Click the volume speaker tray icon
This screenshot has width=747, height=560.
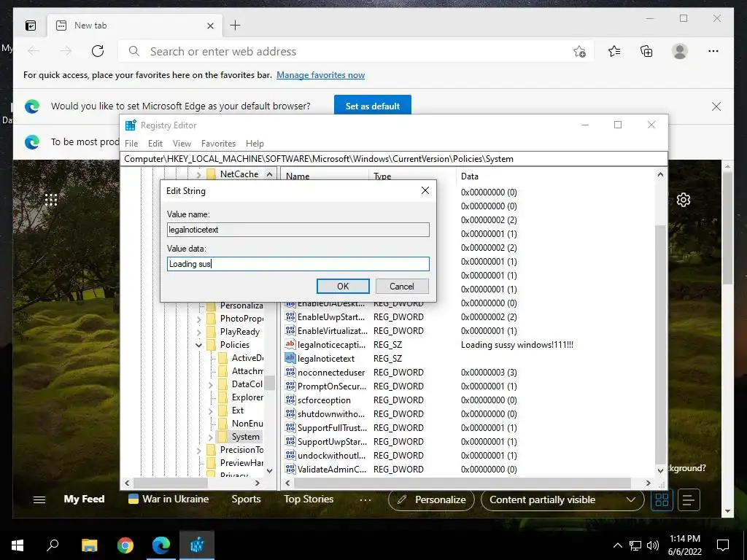[x=653, y=545]
